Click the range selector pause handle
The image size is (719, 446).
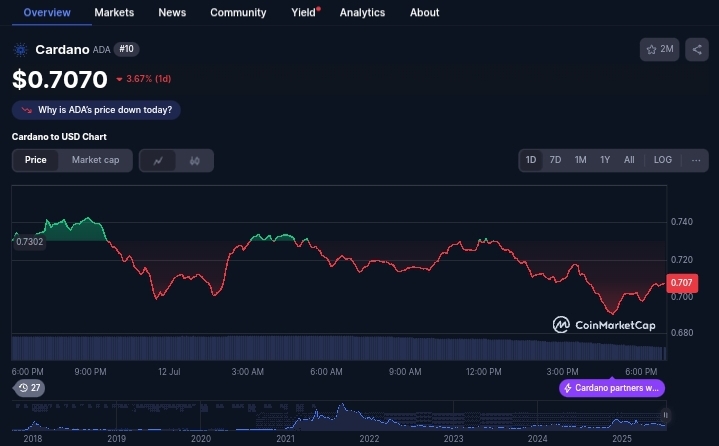[x=665, y=415]
